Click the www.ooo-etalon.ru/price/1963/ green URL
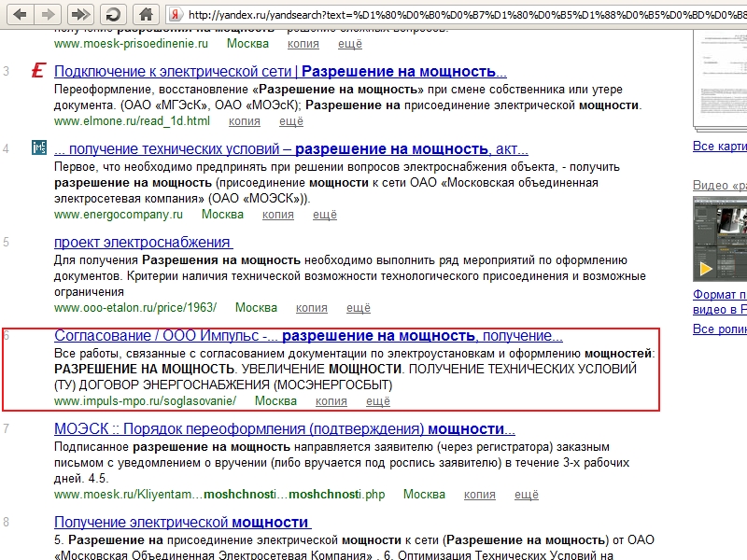Image resolution: width=747 pixels, height=560 pixels. tap(135, 308)
